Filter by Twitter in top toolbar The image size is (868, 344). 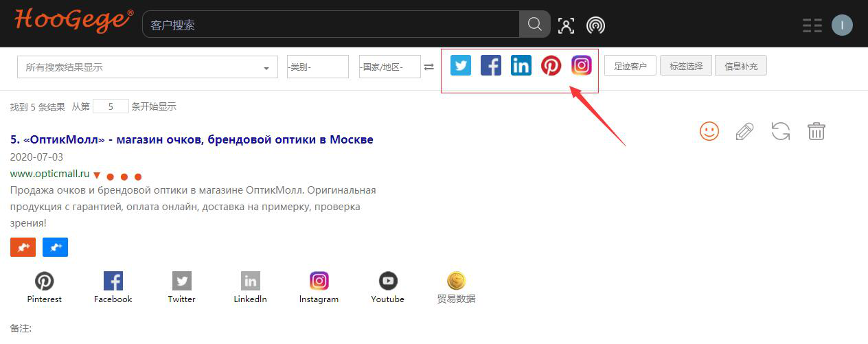(461, 65)
